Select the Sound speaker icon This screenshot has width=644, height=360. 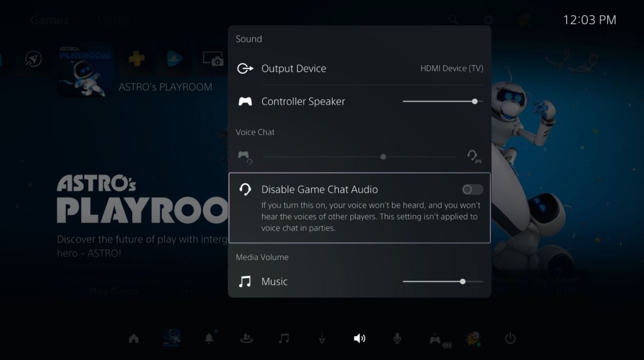pos(360,339)
